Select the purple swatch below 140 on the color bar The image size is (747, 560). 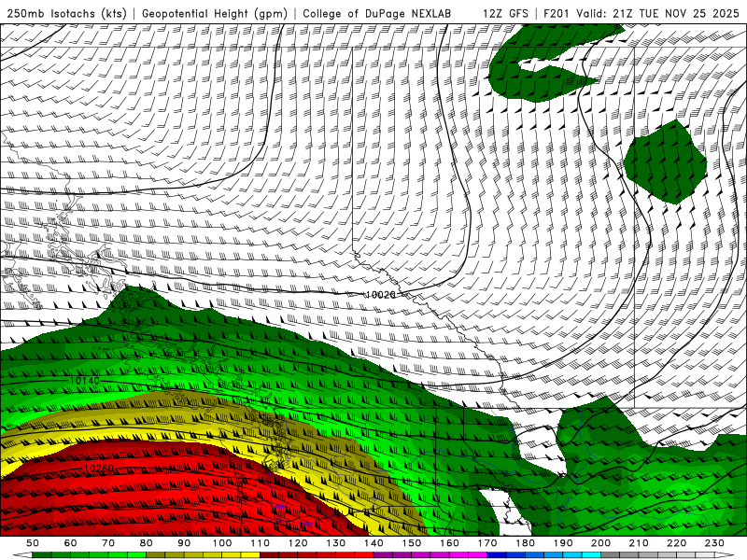point(383,555)
